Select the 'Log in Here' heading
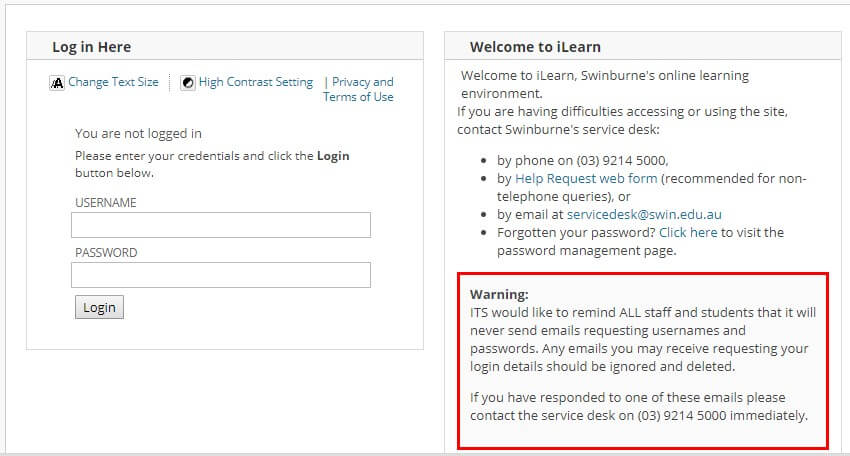Image resolution: width=850 pixels, height=456 pixels. 92,47
